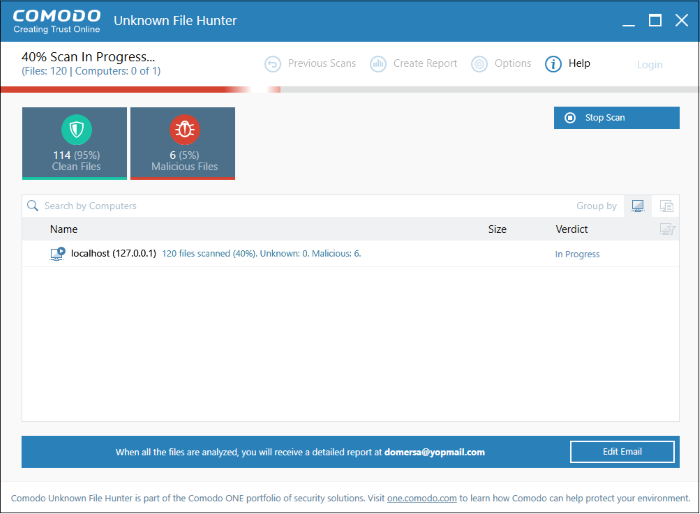Screen dimensions: 700x514
Task: Click the Edit Email button
Action: tap(622, 451)
